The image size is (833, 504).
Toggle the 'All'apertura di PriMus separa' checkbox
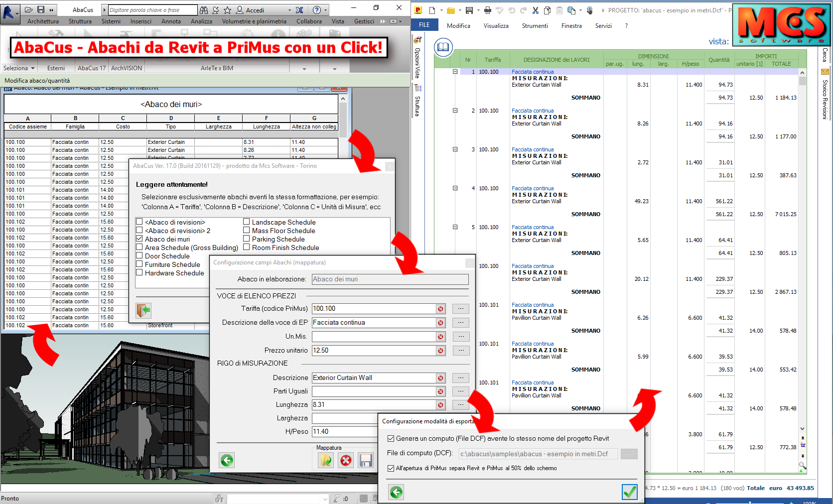pyautogui.click(x=391, y=468)
